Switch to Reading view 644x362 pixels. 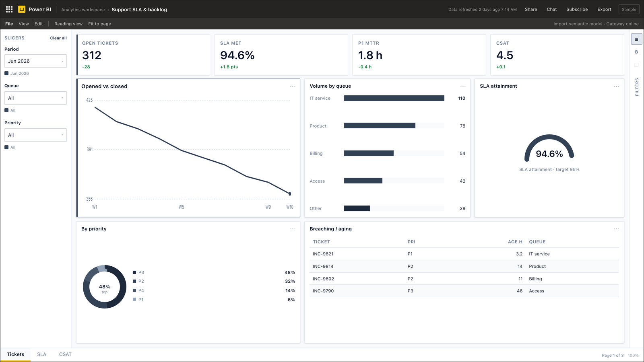point(68,24)
